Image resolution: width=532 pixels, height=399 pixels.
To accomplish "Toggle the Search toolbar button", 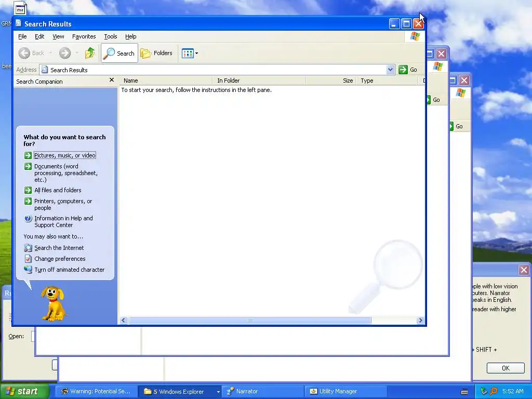I will pos(119,53).
